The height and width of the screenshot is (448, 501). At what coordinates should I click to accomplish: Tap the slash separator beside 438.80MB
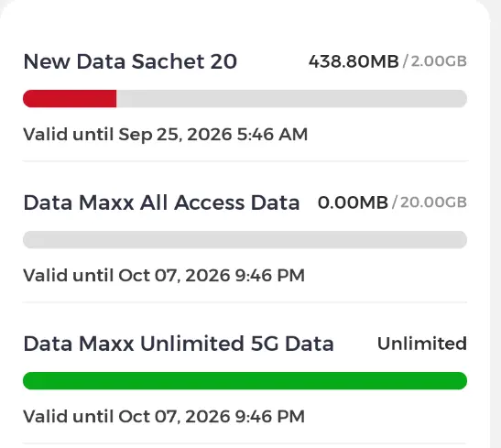(x=405, y=61)
